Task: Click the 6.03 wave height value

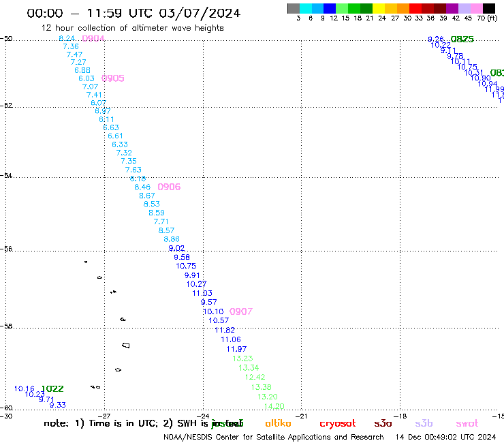Action: coord(86,78)
